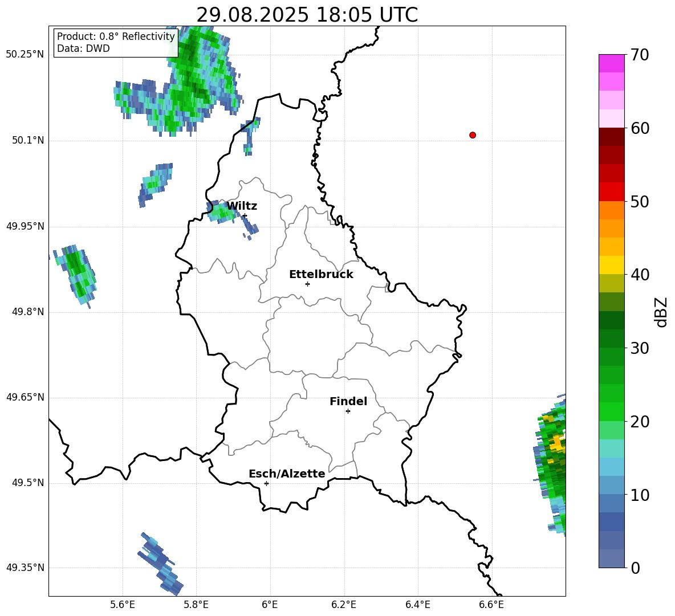This screenshot has width=675, height=616.
Task: Click the green radar echo beside Wiltz
Action: click(x=222, y=211)
